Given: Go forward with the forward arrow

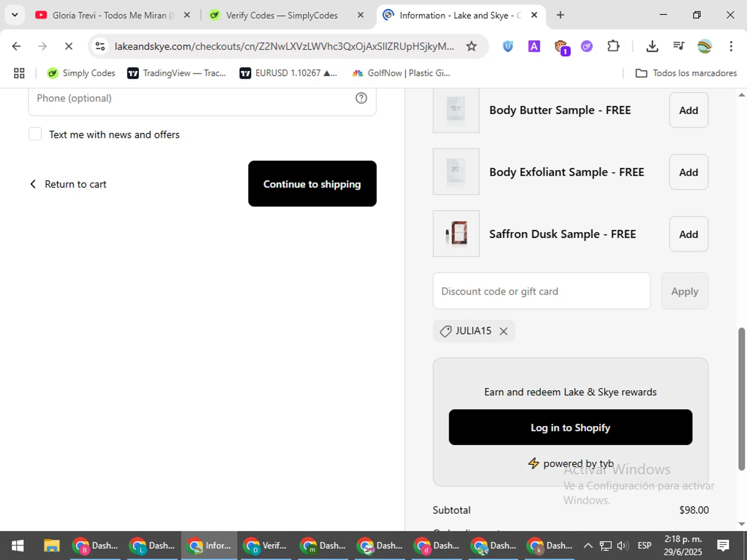Looking at the screenshot, I should [x=42, y=46].
